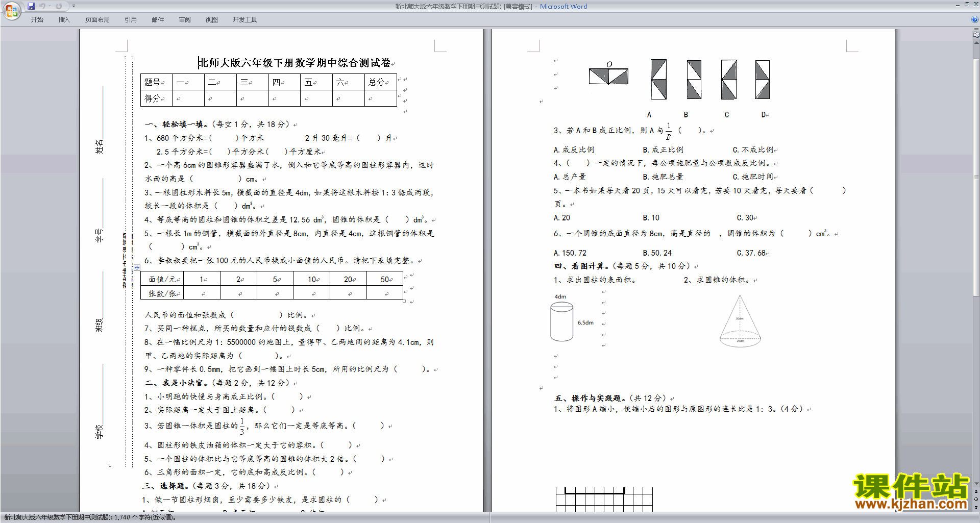Screen dimensions: 980x523
Task: Switch to the 视图 tab
Action: pos(212,20)
